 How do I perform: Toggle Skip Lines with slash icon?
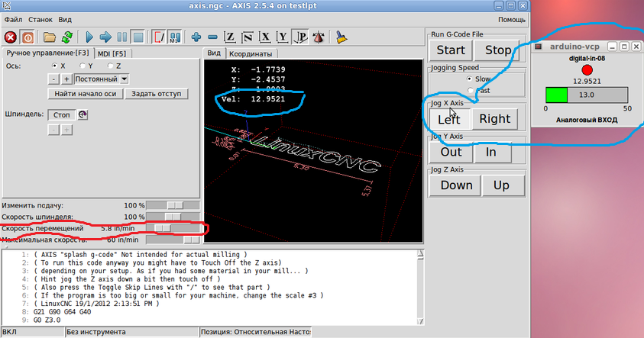tap(159, 37)
